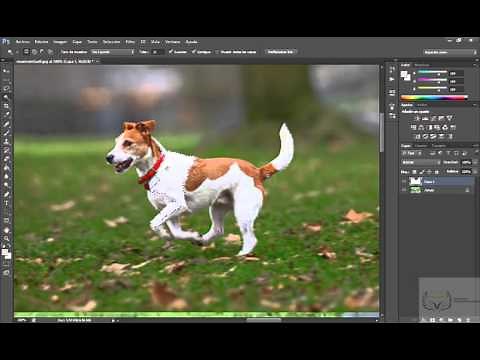
Task: Click the foreground color swatch in toolbar
Action: [x=5, y=252]
